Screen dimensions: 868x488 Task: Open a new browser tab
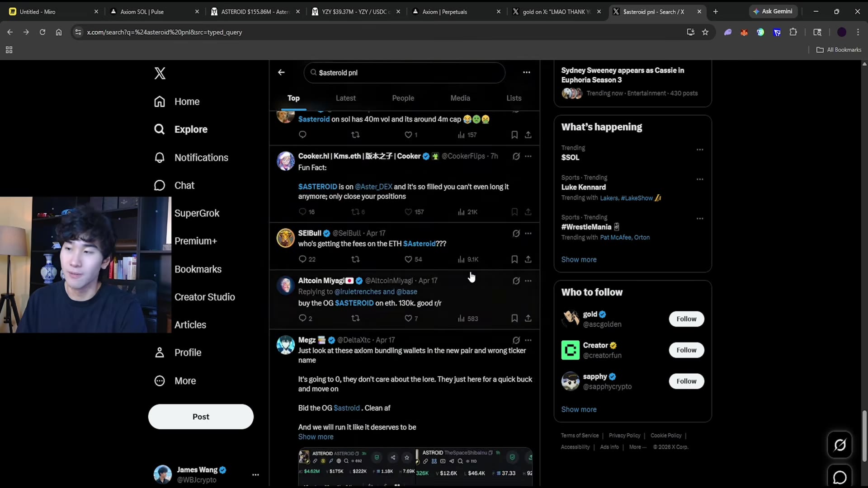pos(716,12)
